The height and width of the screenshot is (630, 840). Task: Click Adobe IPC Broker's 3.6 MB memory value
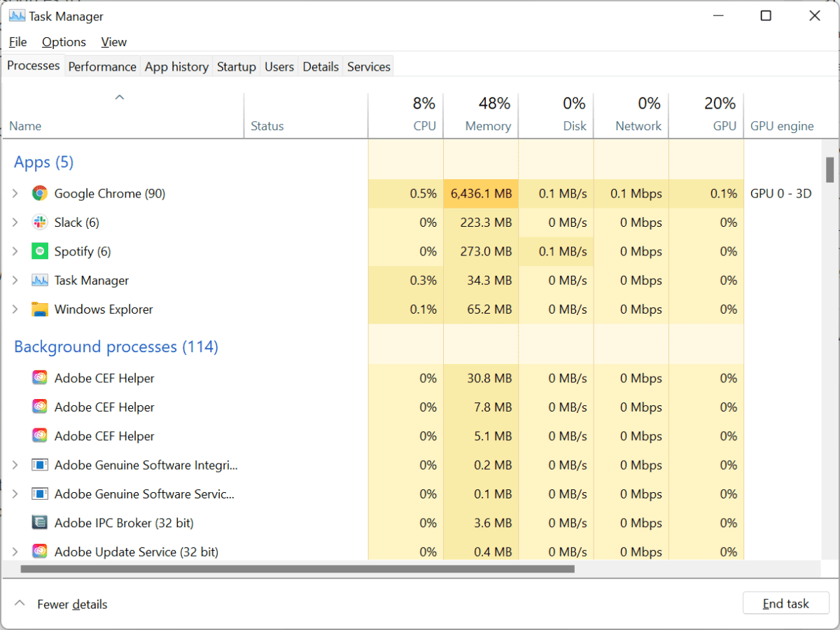(x=492, y=522)
